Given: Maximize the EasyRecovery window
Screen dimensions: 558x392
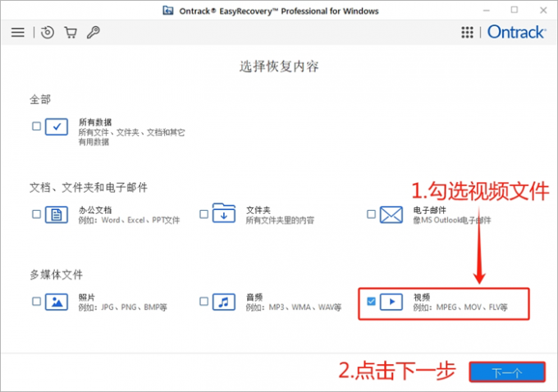Looking at the screenshot, I should tap(515, 10).
